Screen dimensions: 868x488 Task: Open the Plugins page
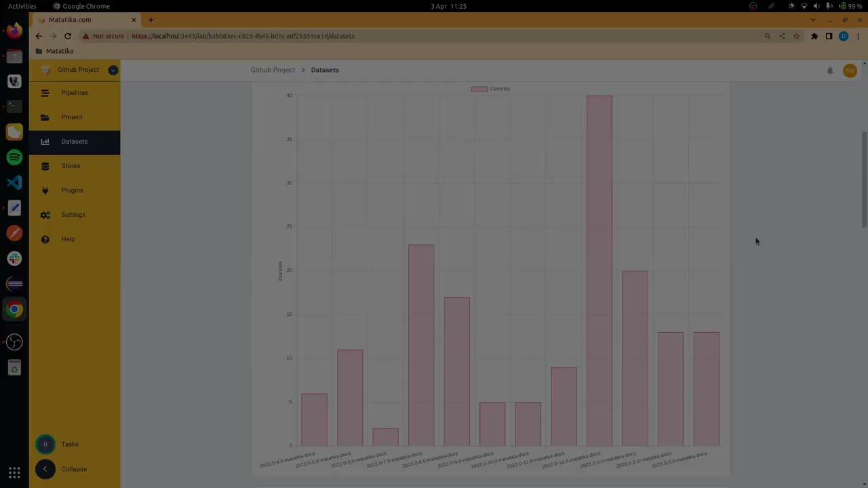75,190
